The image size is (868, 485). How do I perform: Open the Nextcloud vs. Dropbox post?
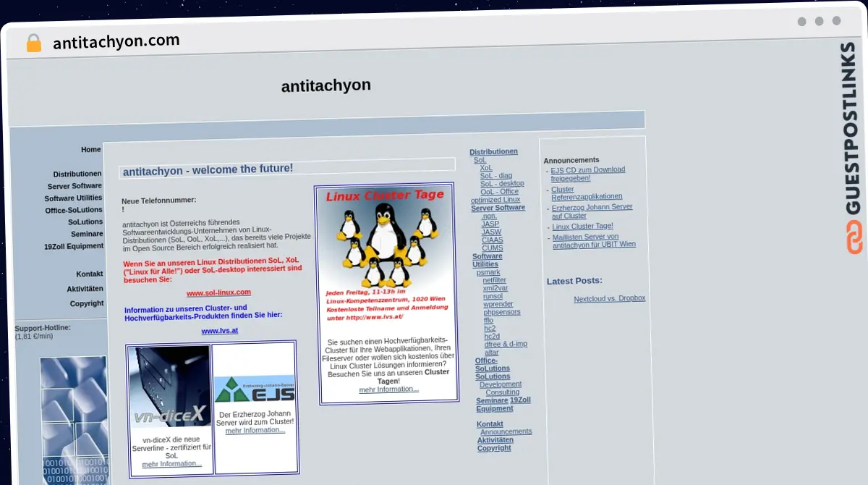(x=609, y=298)
